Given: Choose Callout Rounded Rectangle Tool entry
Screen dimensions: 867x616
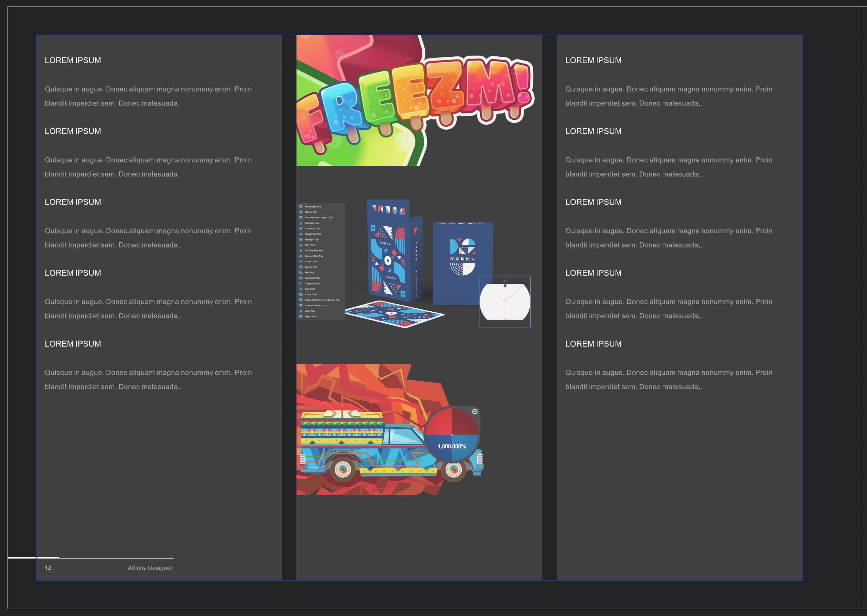Looking at the screenshot, I should 320,300.
